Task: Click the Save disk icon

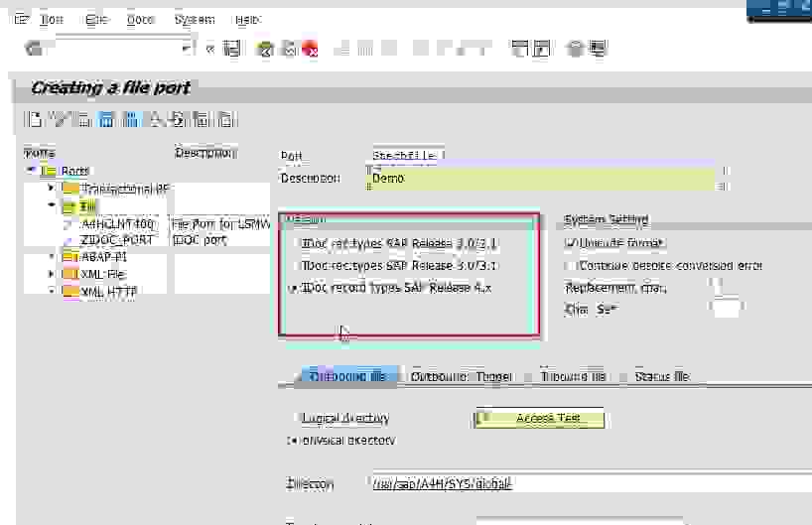Action: (231, 49)
